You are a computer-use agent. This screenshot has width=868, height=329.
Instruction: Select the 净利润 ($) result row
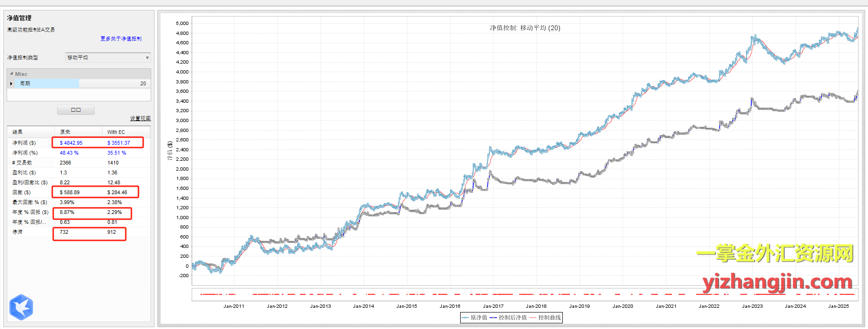pyautogui.click(x=24, y=143)
